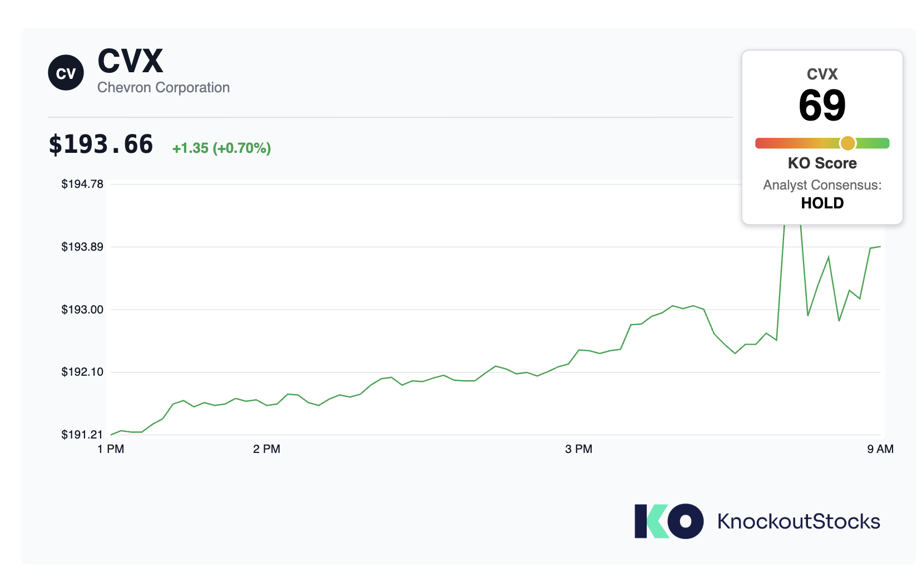
Task: Click the red-to-green KO Score gradient bar
Action: (822, 143)
